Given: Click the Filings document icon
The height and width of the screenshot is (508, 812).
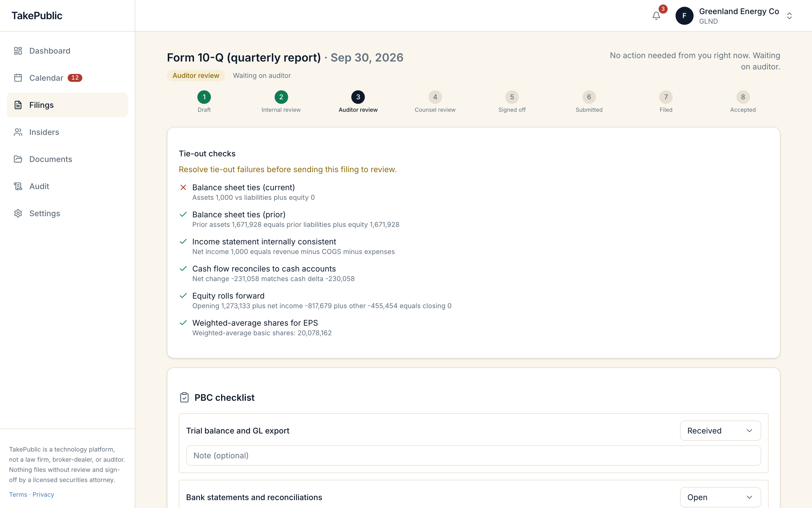Looking at the screenshot, I should click(18, 105).
